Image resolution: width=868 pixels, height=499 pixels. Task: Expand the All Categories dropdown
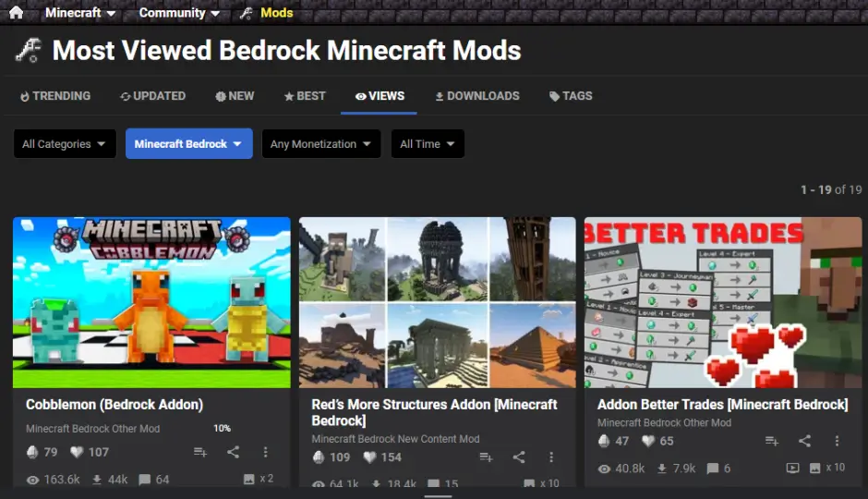(65, 144)
